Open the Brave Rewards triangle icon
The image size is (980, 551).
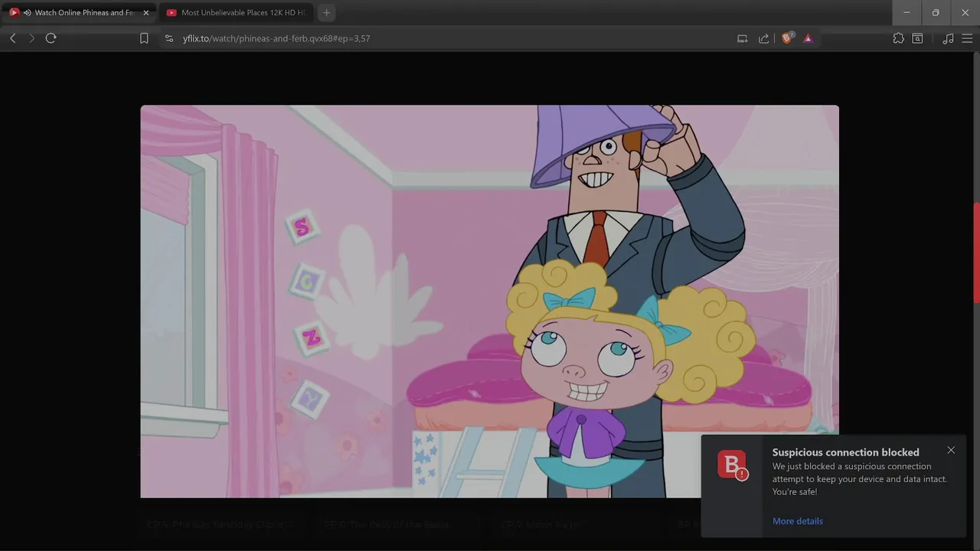pos(808,38)
